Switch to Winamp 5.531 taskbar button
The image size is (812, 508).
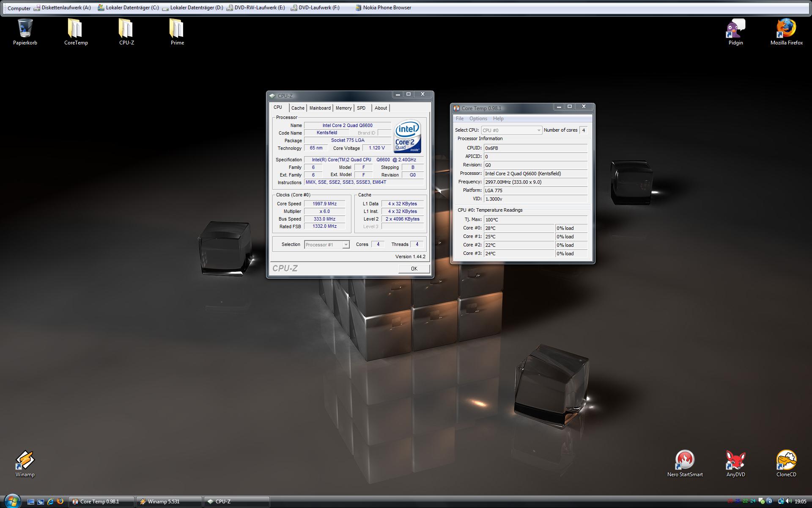click(x=169, y=502)
